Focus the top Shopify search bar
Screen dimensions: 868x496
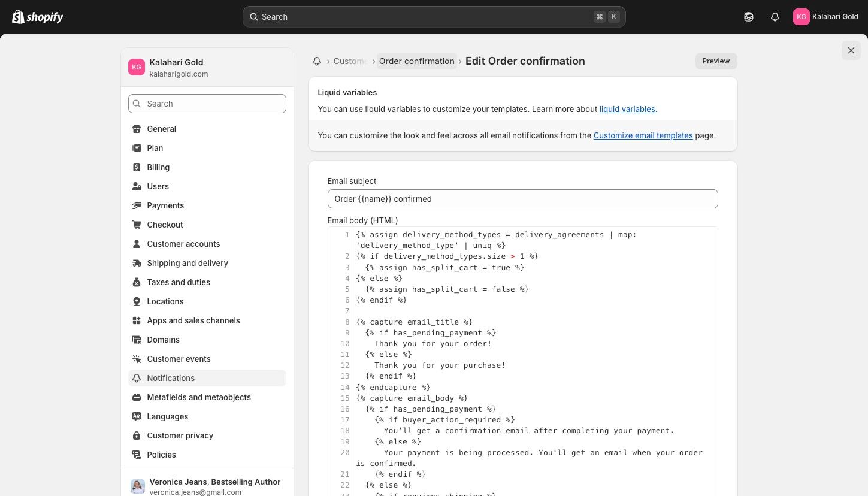[434, 17]
